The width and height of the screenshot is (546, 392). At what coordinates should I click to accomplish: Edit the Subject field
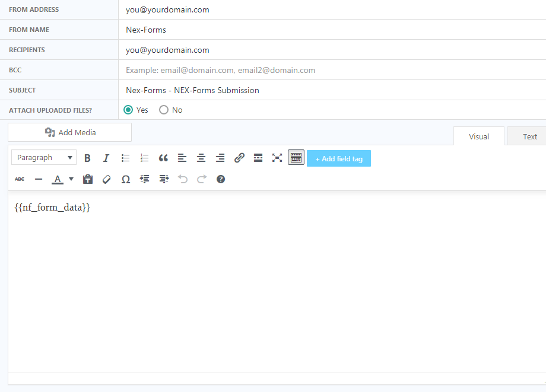(x=332, y=90)
